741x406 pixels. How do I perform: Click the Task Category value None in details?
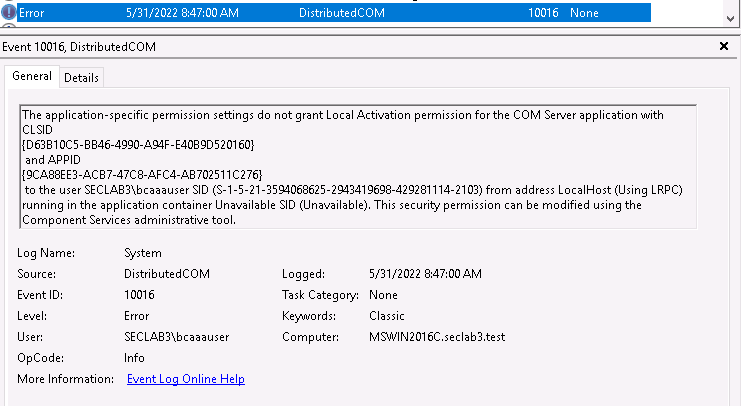click(x=383, y=295)
